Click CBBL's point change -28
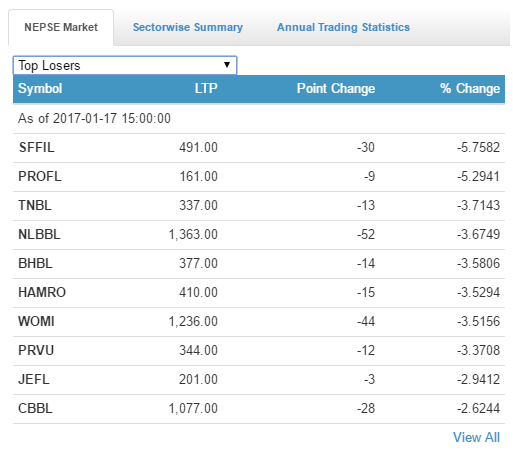The image size is (513, 473). [366, 408]
